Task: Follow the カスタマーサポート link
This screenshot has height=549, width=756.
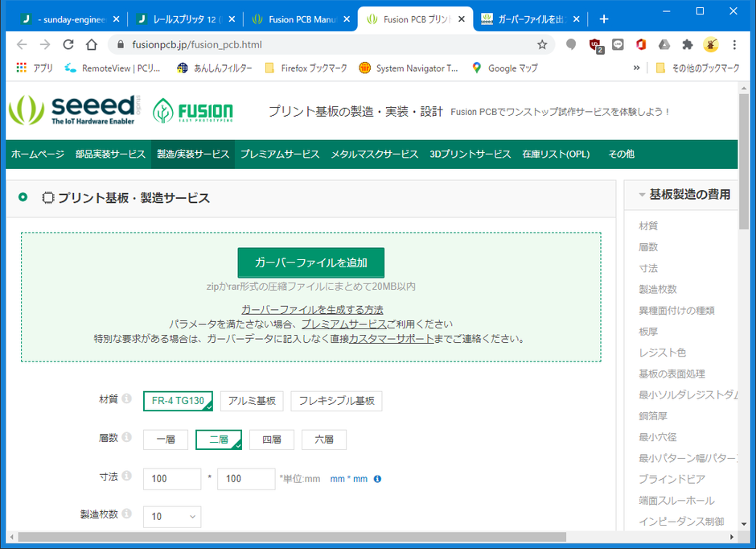Action: coord(391,339)
